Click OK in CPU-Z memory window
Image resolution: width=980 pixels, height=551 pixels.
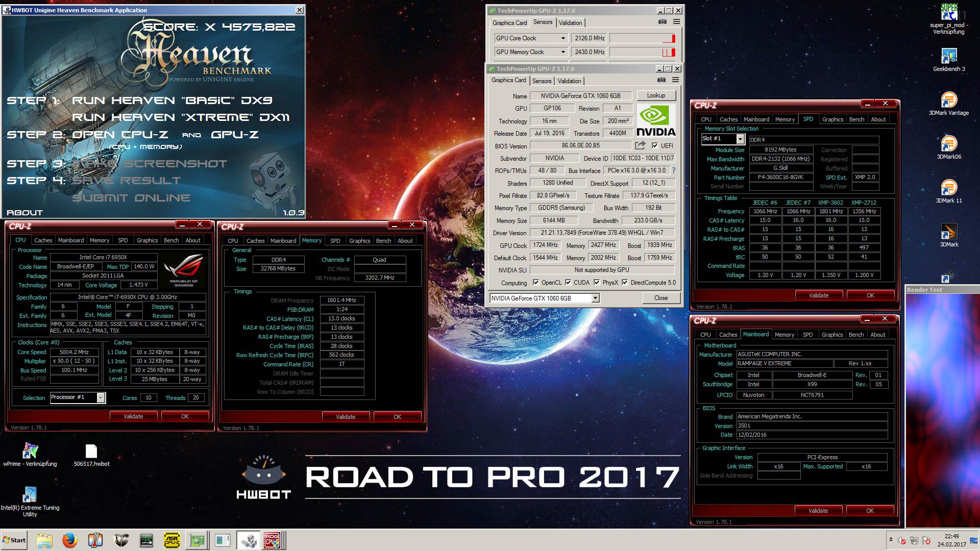tap(397, 417)
